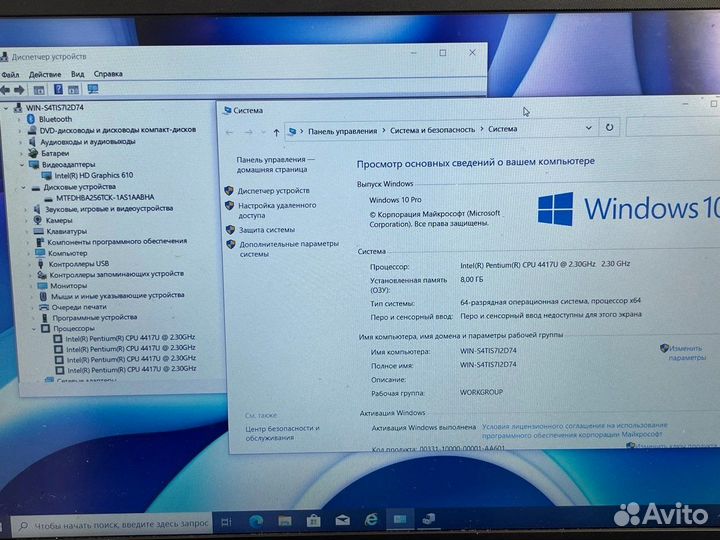The image size is (720, 540).
Task: Open the Справка menu
Action: [108, 73]
